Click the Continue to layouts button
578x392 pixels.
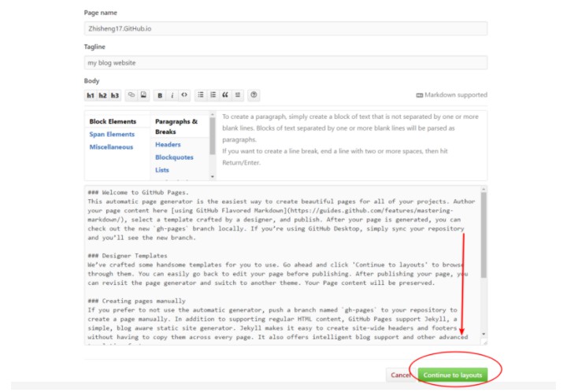click(x=452, y=375)
